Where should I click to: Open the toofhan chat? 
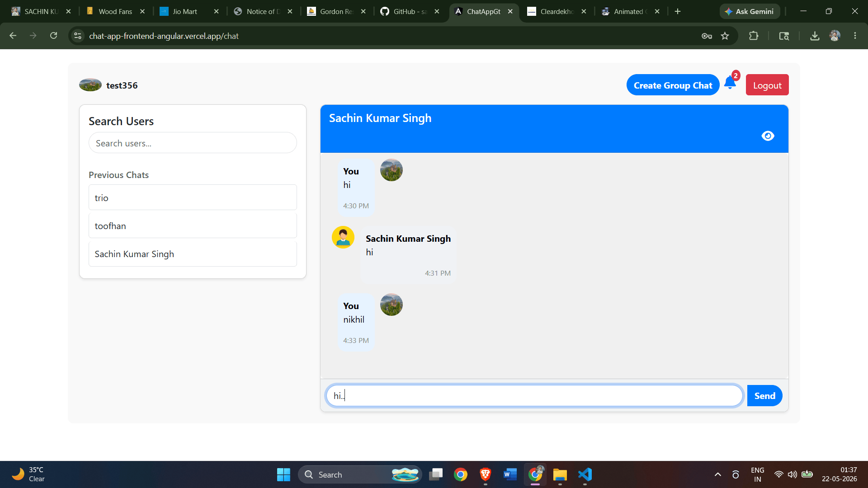[x=193, y=225]
